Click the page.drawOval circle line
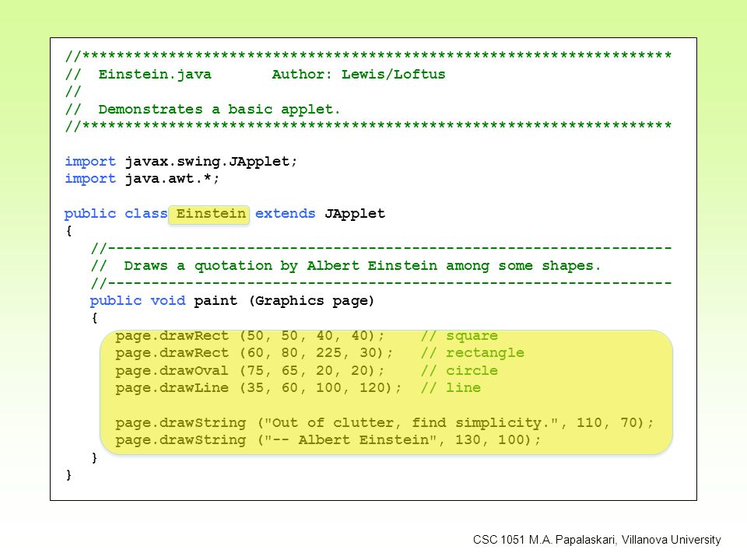Image resolution: width=747 pixels, height=560 pixels. 306,370
